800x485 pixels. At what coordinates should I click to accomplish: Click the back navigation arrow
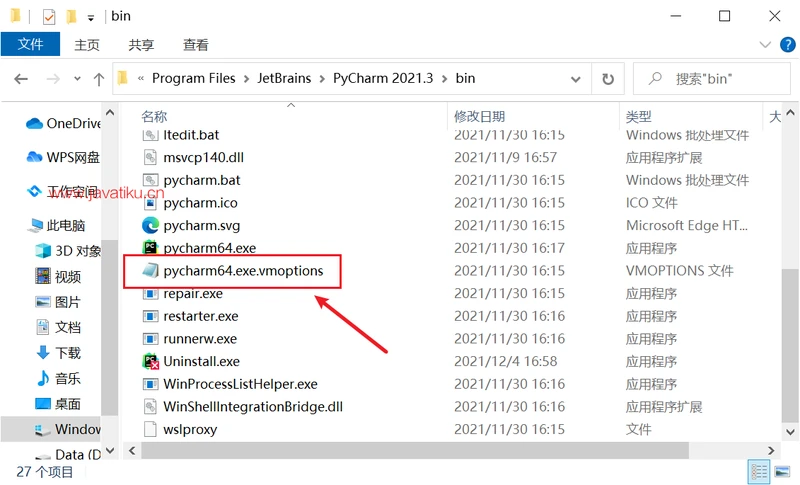[21, 79]
